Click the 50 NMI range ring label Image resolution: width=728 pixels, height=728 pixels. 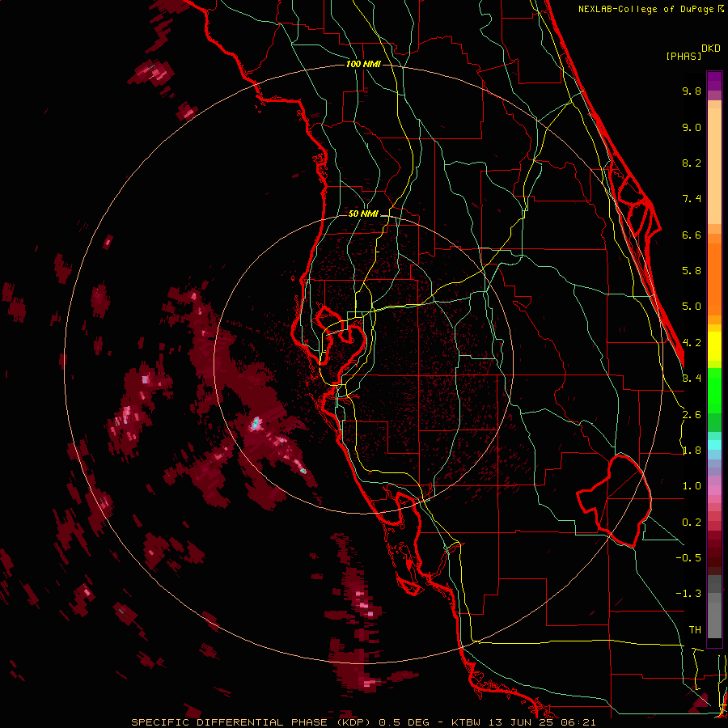[x=363, y=214]
